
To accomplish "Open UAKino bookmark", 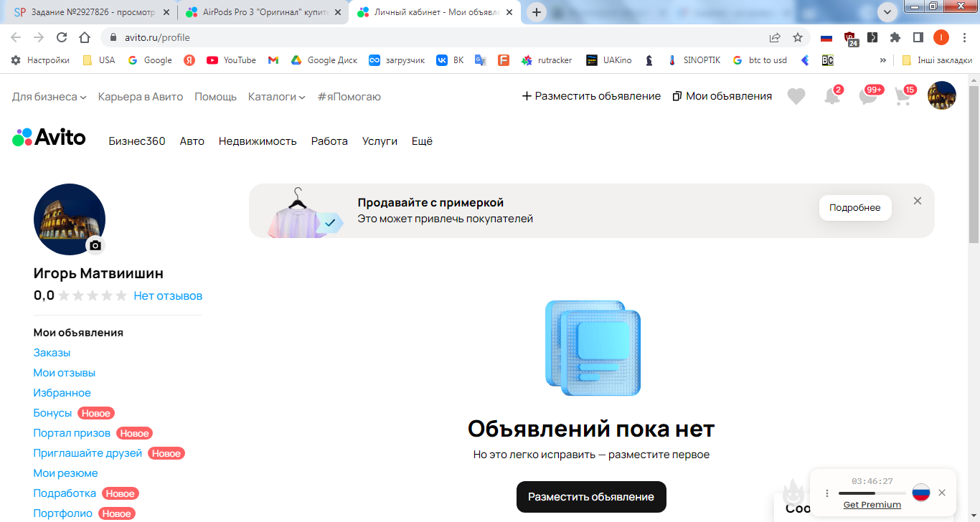I will pyautogui.click(x=609, y=60).
